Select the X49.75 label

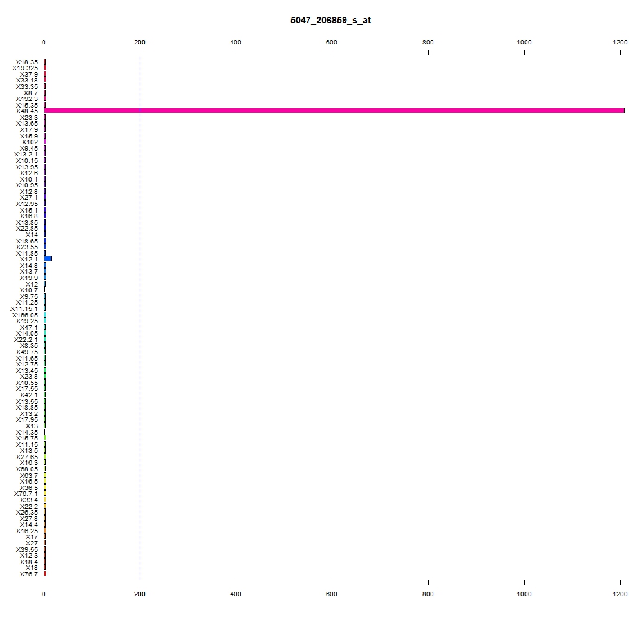[26, 352]
